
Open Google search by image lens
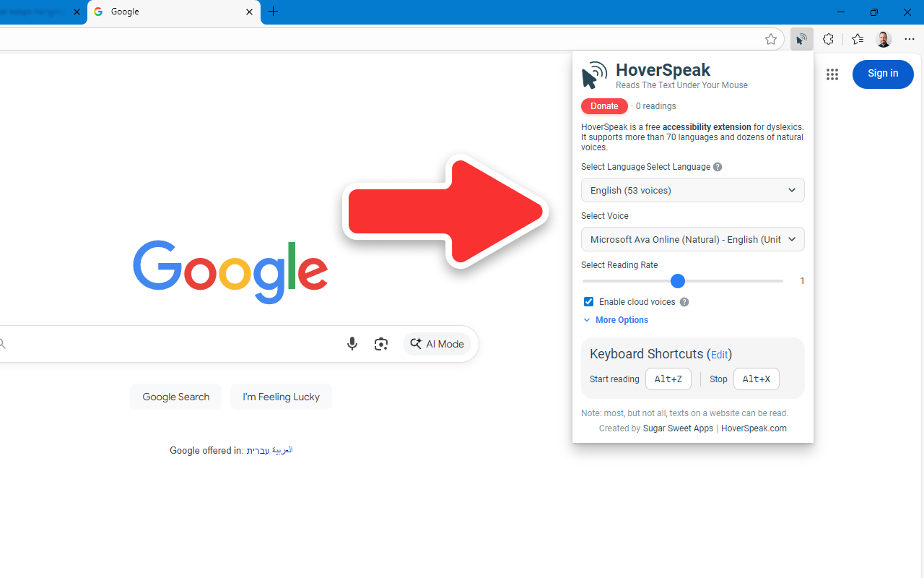(x=381, y=344)
